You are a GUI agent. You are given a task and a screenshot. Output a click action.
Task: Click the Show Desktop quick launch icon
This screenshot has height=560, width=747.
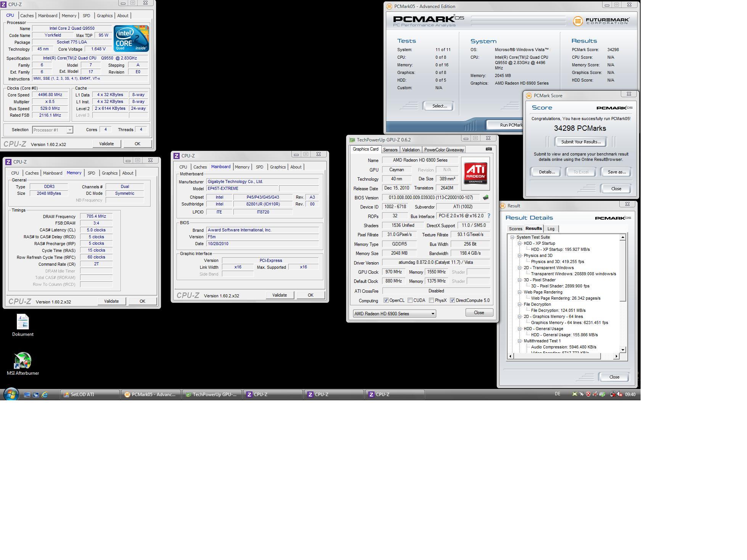[x=27, y=395]
